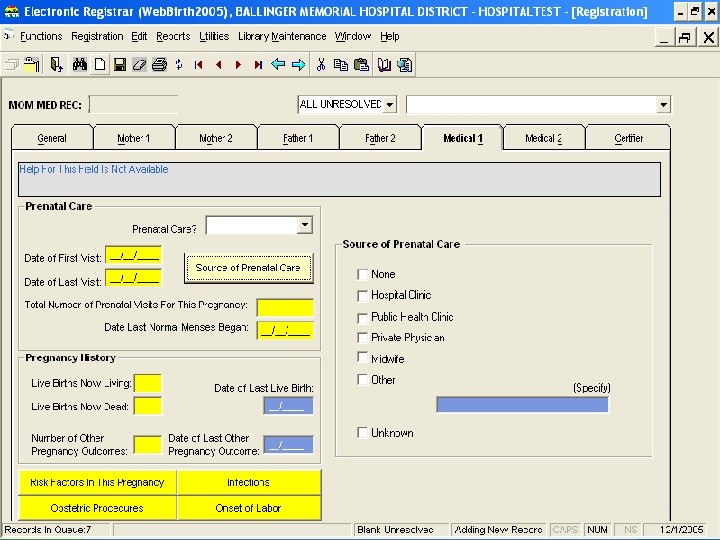
Task: Click the open book icon in toolbar
Action: [x=384, y=65]
